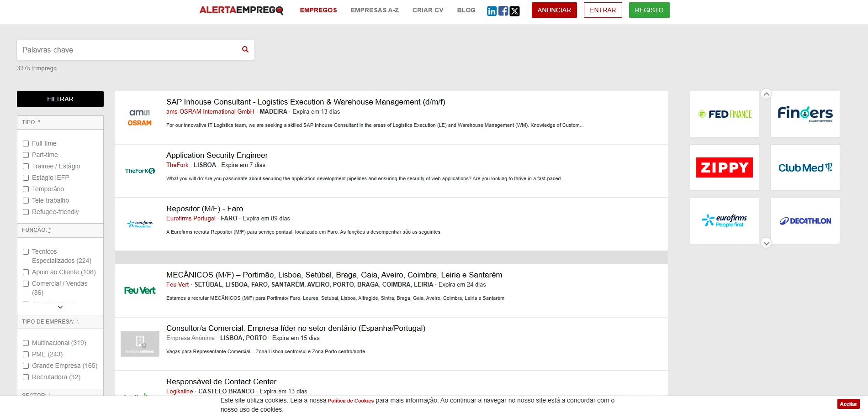Check the Temporário filter
Viewport: 868px width, 413px height.
tap(26, 189)
